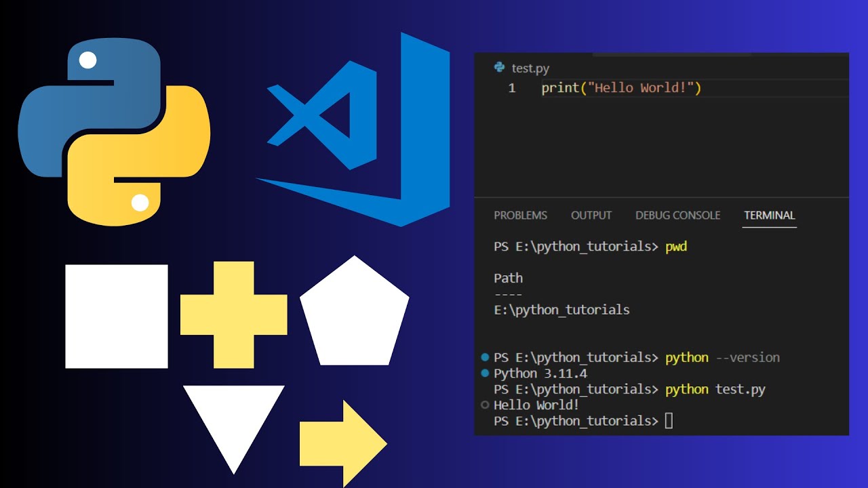Click the Hello World! terminal output
The width and height of the screenshot is (868, 488).
click(536, 405)
